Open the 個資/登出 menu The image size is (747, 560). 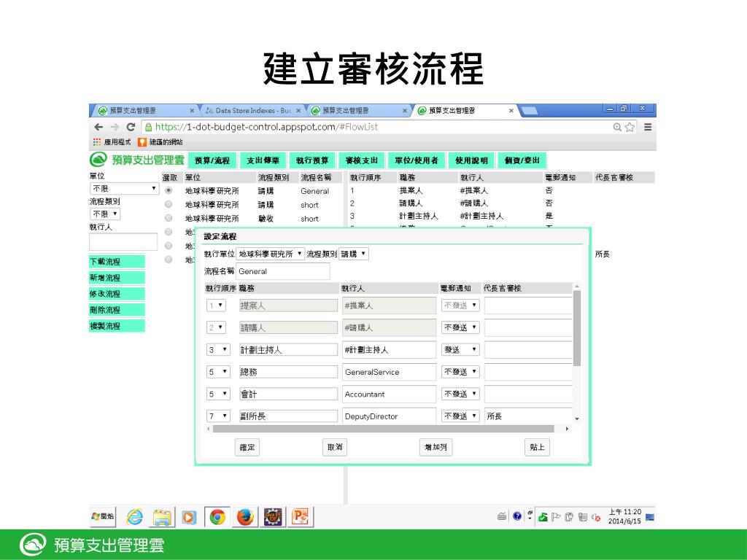(522, 160)
